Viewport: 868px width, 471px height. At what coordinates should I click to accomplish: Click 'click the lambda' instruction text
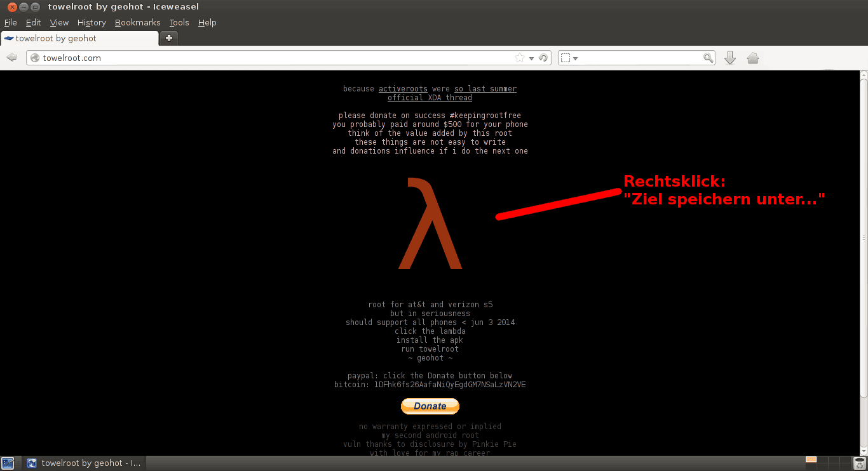point(430,331)
